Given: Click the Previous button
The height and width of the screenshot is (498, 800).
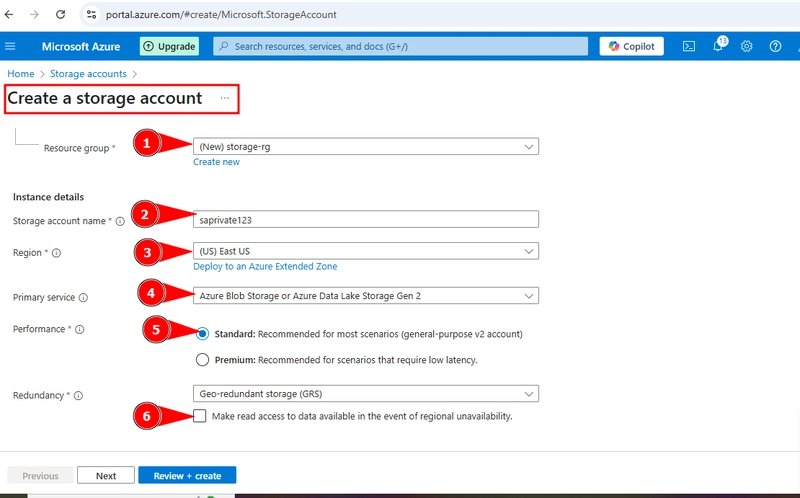Looking at the screenshot, I should 40,476.
